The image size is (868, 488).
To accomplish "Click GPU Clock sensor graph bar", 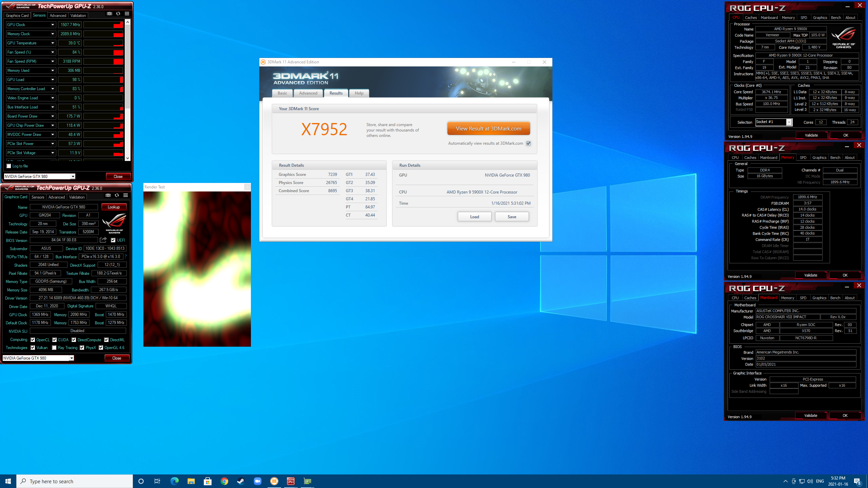I will coord(103,25).
